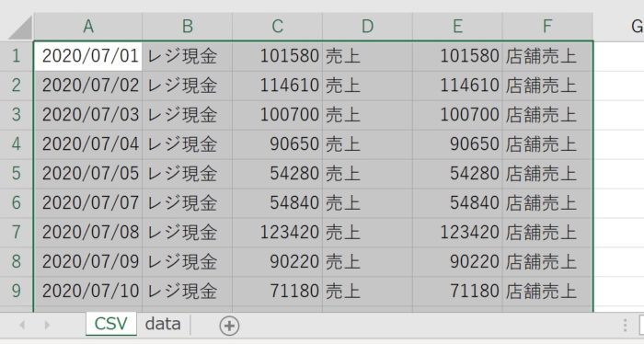Select column F header

coord(547,27)
